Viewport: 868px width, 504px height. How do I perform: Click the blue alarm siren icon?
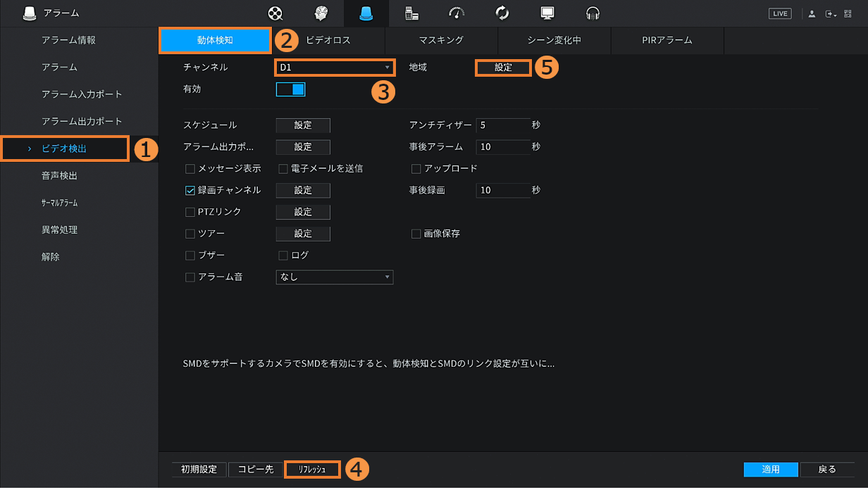366,13
